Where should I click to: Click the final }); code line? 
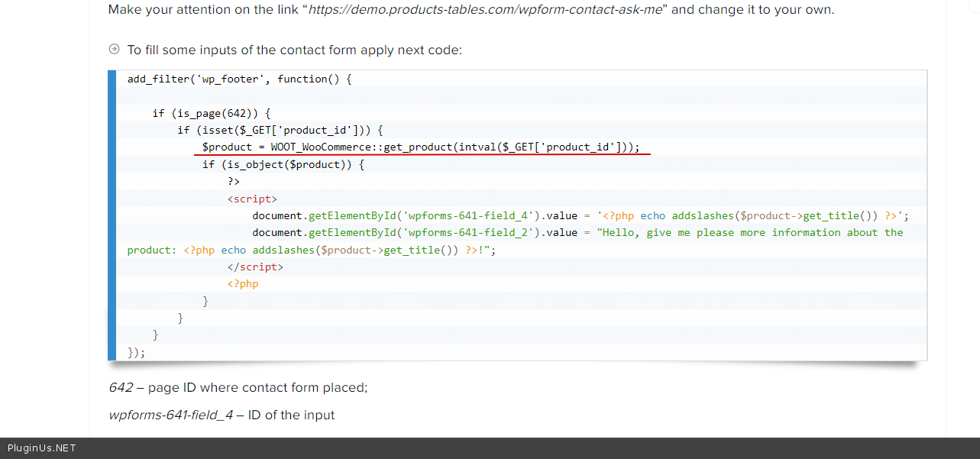(136, 352)
